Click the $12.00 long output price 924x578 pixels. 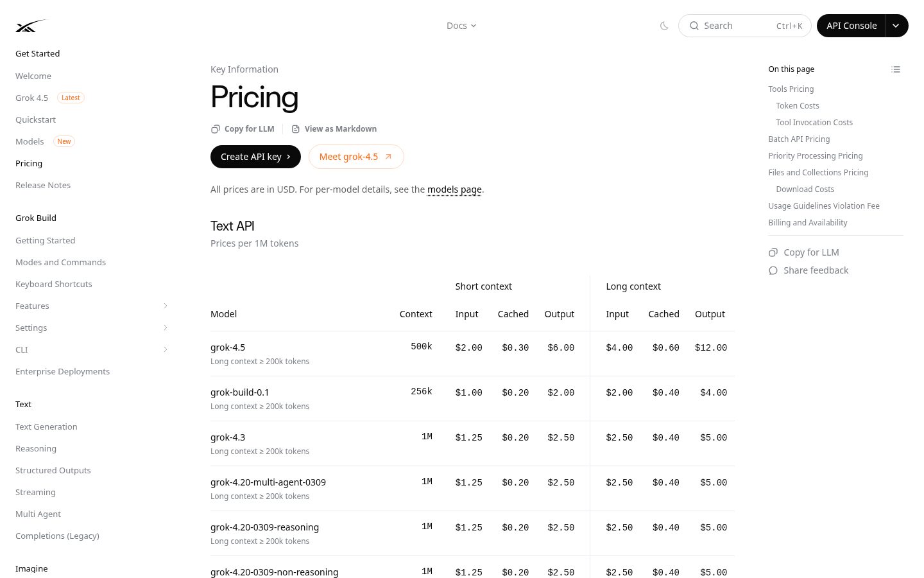pyautogui.click(x=711, y=347)
